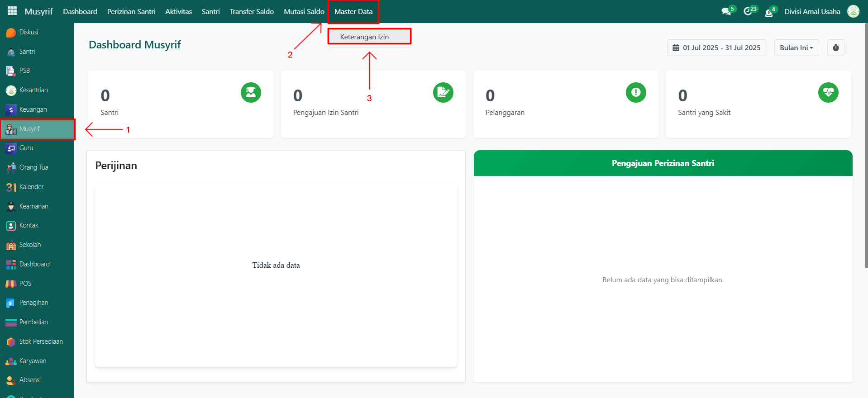Click the Pelanggaran exclamation icon
Screen dimensions: 868x398
635,93
